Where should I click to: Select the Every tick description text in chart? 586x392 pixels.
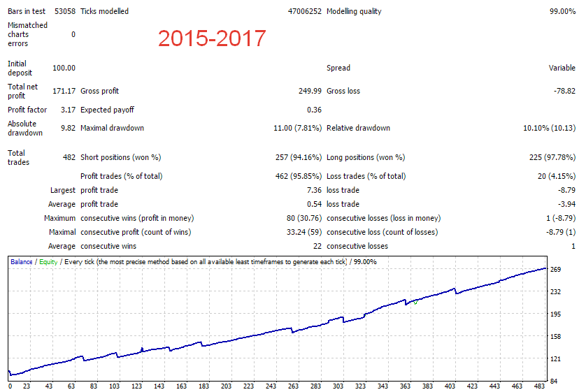[206, 262]
